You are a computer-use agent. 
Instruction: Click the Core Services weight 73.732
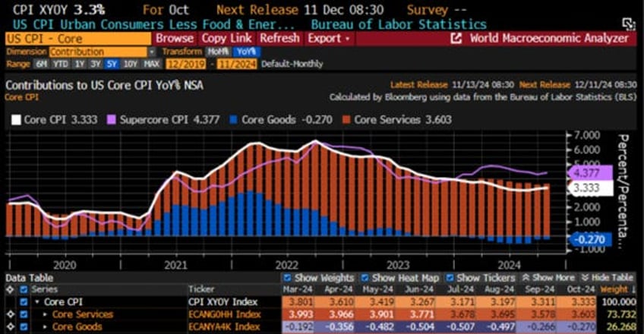pyautogui.click(x=619, y=314)
